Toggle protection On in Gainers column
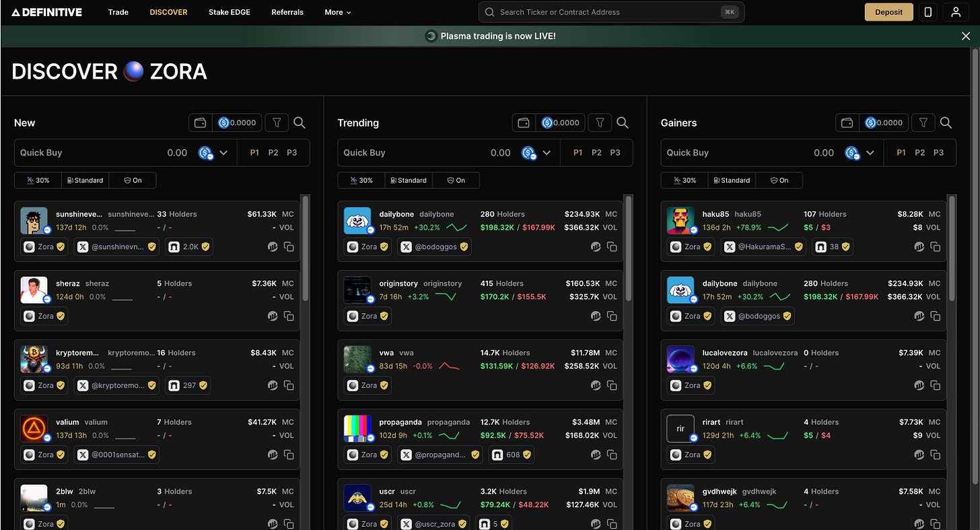This screenshot has height=530, width=980. click(x=779, y=180)
